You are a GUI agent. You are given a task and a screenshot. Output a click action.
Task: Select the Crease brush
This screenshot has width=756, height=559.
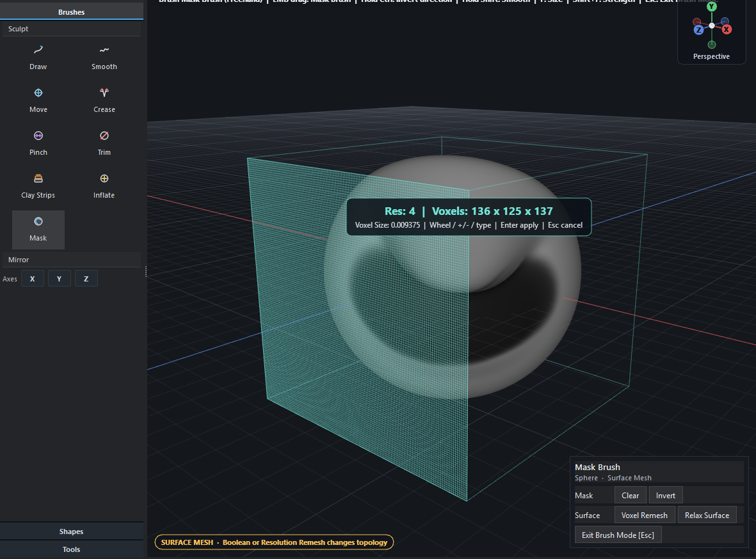pos(104,100)
